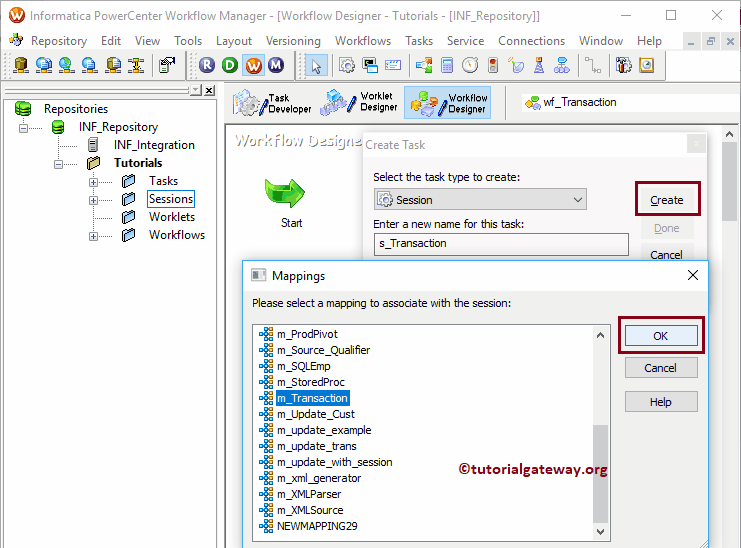This screenshot has width=741, height=548.
Task: Expand the Sessions folder in the tree
Action: 93,200
